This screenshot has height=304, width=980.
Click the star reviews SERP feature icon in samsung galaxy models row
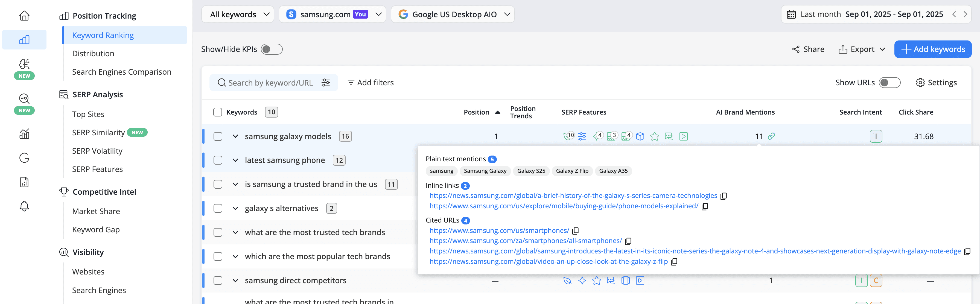tap(654, 136)
